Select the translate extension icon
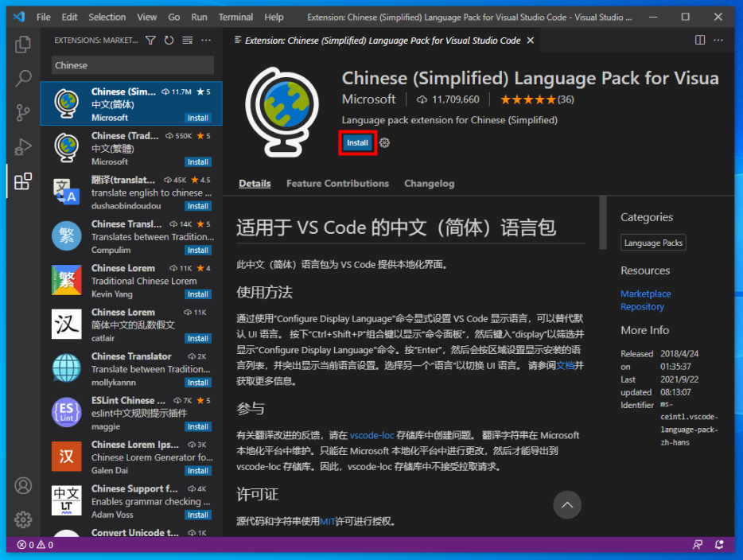 click(x=66, y=192)
